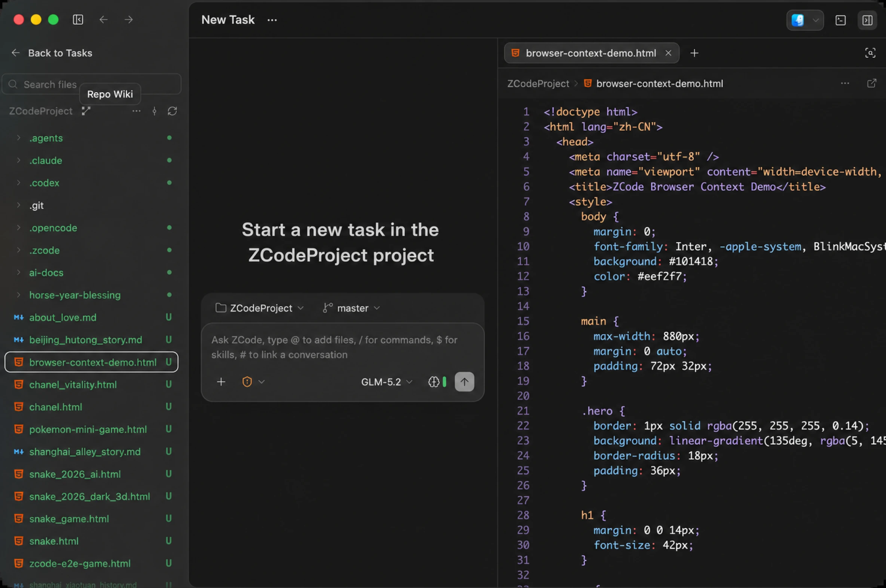Image resolution: width=886 pixels, height=588 pixels.
Task: Click the 'background: #101418;' code line
Action: (656, 261)
